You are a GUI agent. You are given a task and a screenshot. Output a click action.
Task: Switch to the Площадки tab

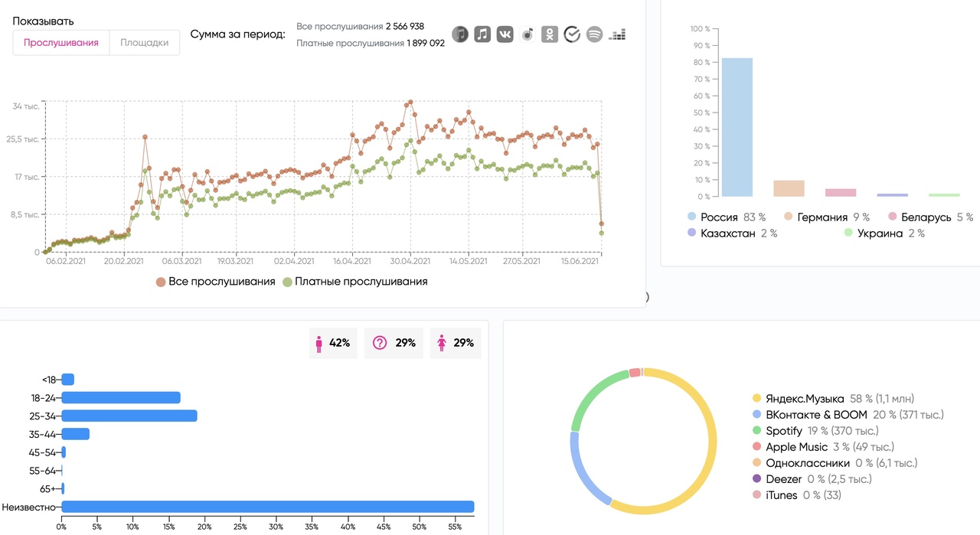pyautogui.click(x=145, y=43)
